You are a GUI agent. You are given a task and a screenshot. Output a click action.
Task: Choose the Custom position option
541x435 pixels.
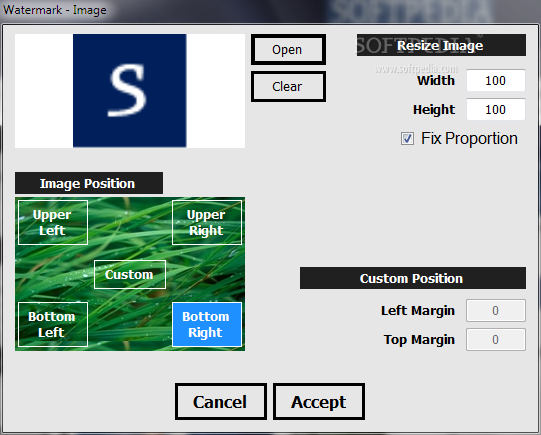[x=130, y=275]
